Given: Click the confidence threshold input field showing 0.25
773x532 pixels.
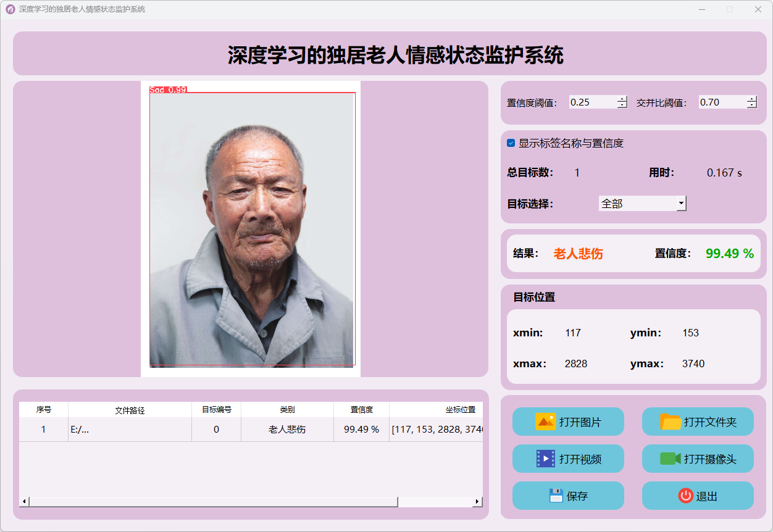Looking at the screenshot, I should point(591,102).
